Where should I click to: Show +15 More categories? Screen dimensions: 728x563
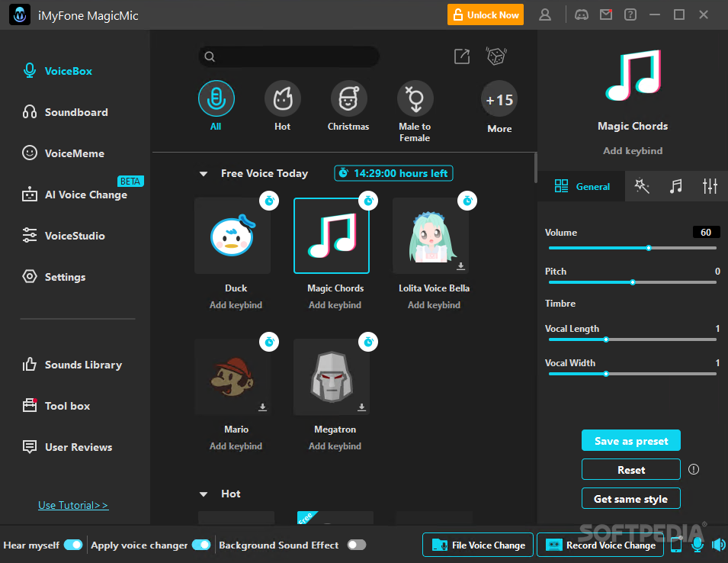[499, 99]
